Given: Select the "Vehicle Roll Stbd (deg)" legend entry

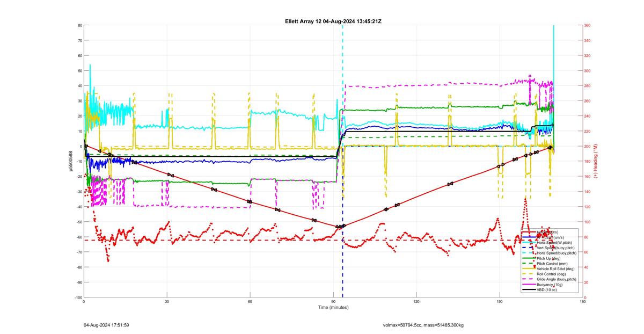Looking at the screenshot, I should (555, 268).
